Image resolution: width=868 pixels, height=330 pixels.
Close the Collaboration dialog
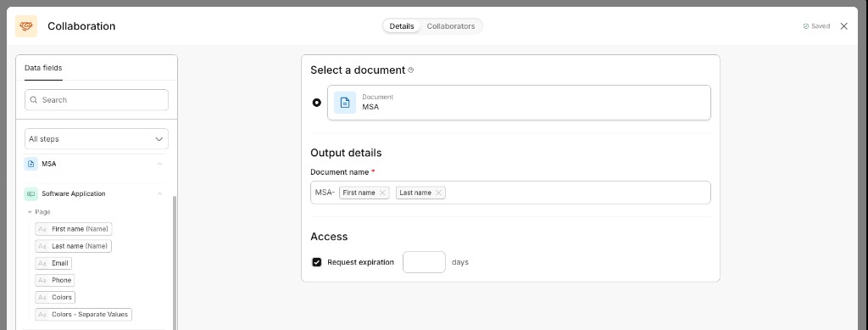tap(843, 26)
